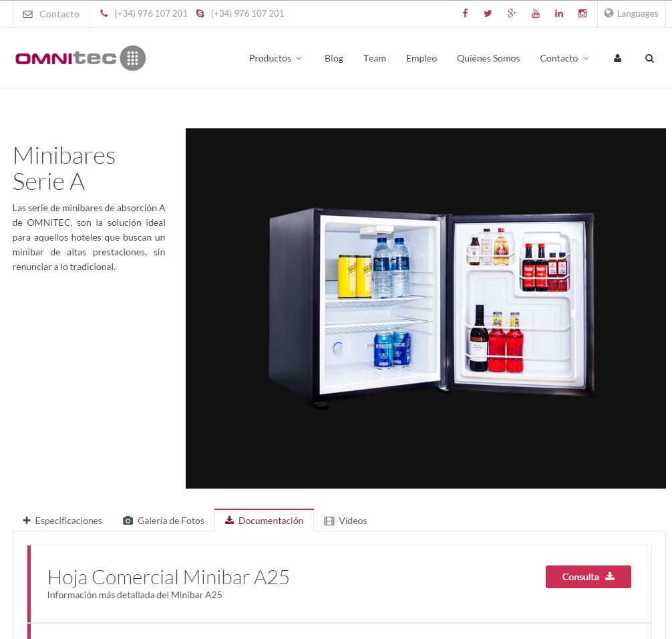The image size is (672, 639).
Task: Click the Consulta download button
Action: tap(588, 577)
